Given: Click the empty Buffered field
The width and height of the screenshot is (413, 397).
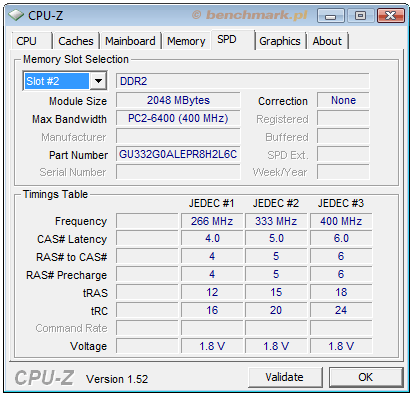Looking at the screenshot, I should [x=343, y=136].
